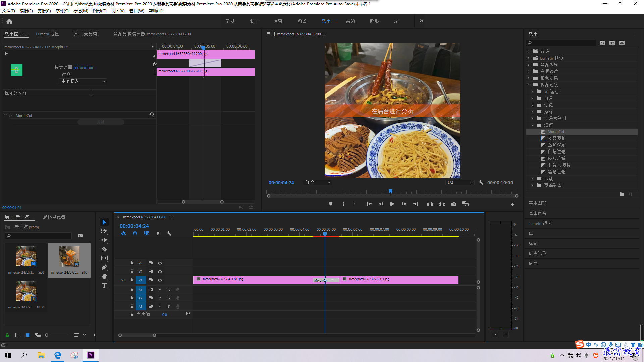Switch to 媒体浏览器 tab
644x362 pixels.
[x=54, y=217]
